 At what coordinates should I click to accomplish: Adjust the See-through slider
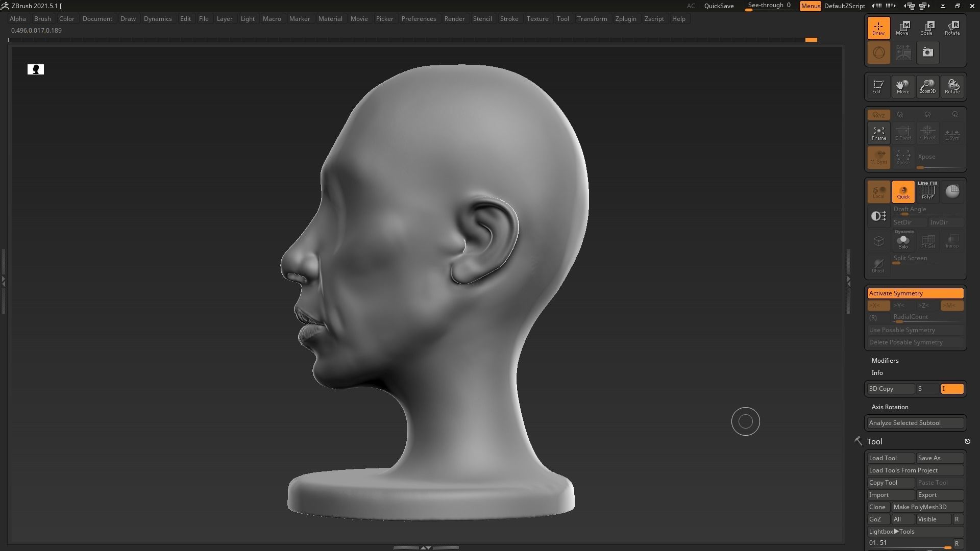tap(770, 6)
